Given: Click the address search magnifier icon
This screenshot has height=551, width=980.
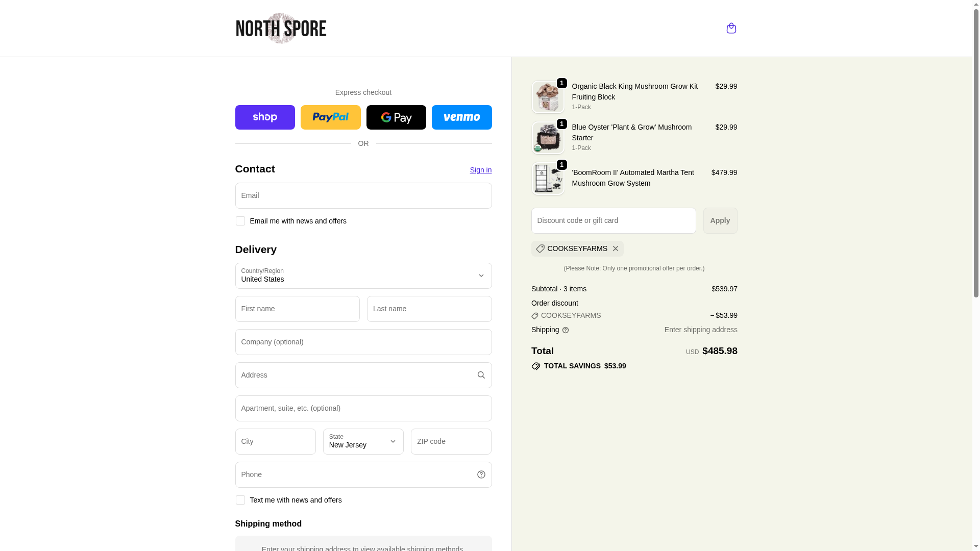Looking at the screenshot, I should point(481,375).
